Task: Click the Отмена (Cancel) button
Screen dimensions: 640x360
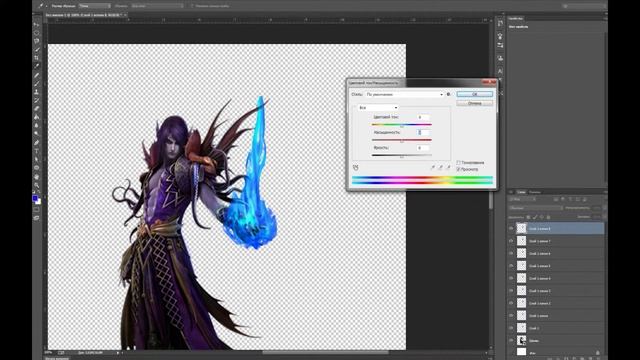Action: [475, 103]
